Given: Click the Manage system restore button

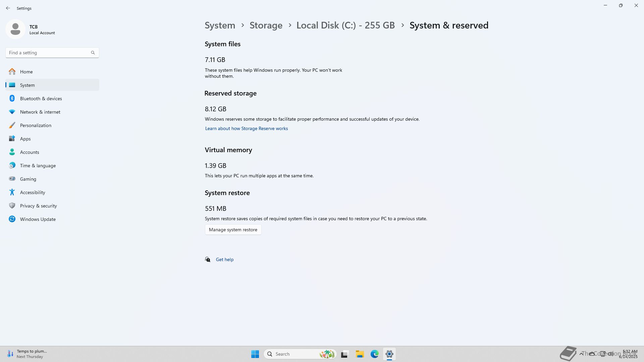Looking at the screenshot, I should 233,230.
